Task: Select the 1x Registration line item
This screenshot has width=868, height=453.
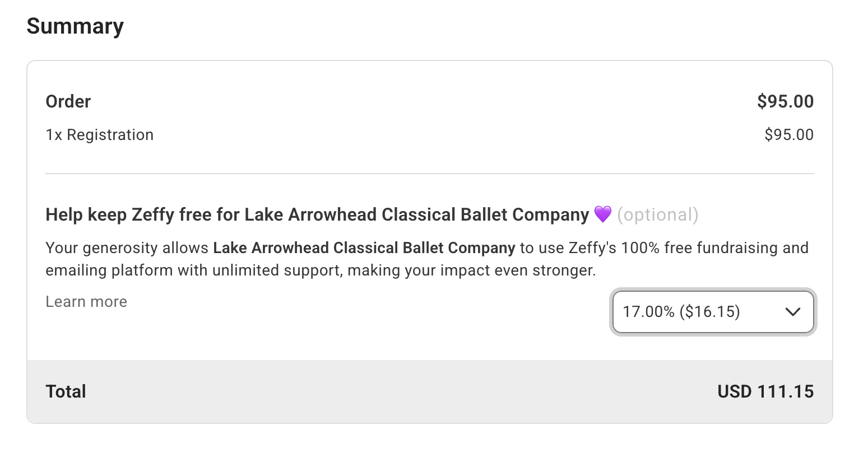Action: (100, 135)
